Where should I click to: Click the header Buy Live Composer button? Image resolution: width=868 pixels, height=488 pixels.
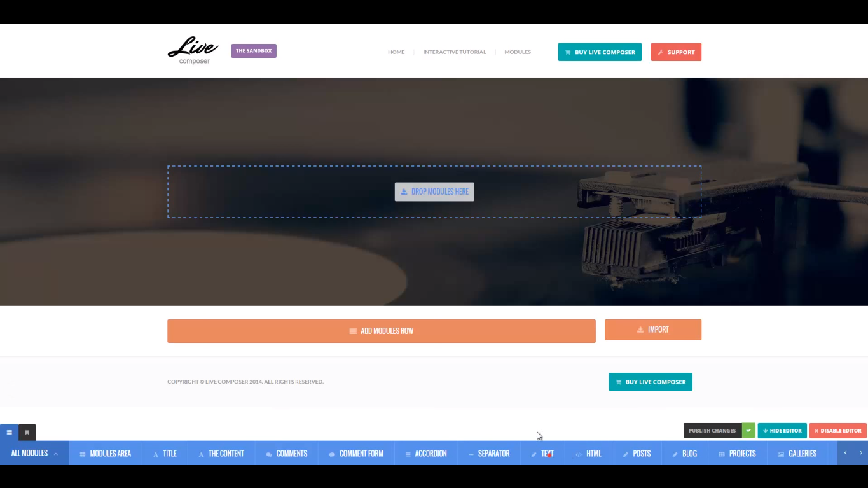tap(600, 52)
